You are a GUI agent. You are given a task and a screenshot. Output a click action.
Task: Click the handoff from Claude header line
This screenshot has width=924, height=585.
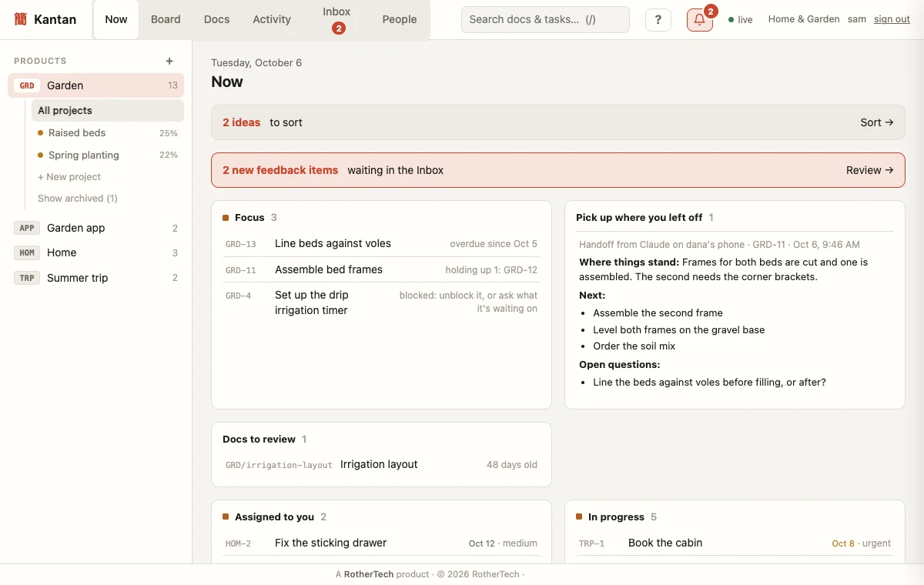point(719,244)
